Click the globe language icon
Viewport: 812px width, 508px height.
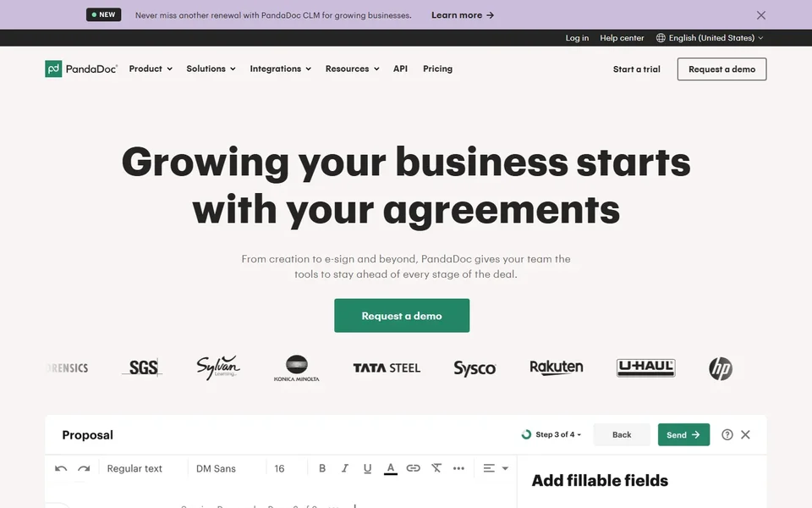(661, 38)
